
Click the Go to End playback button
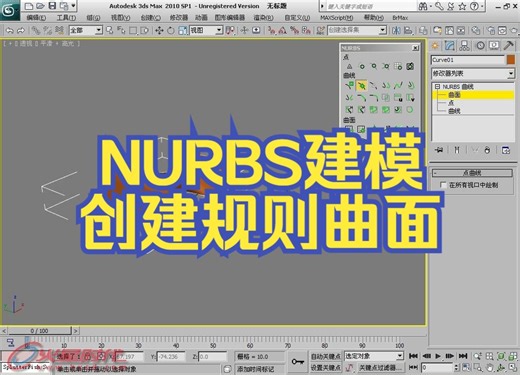pos(463,356)
